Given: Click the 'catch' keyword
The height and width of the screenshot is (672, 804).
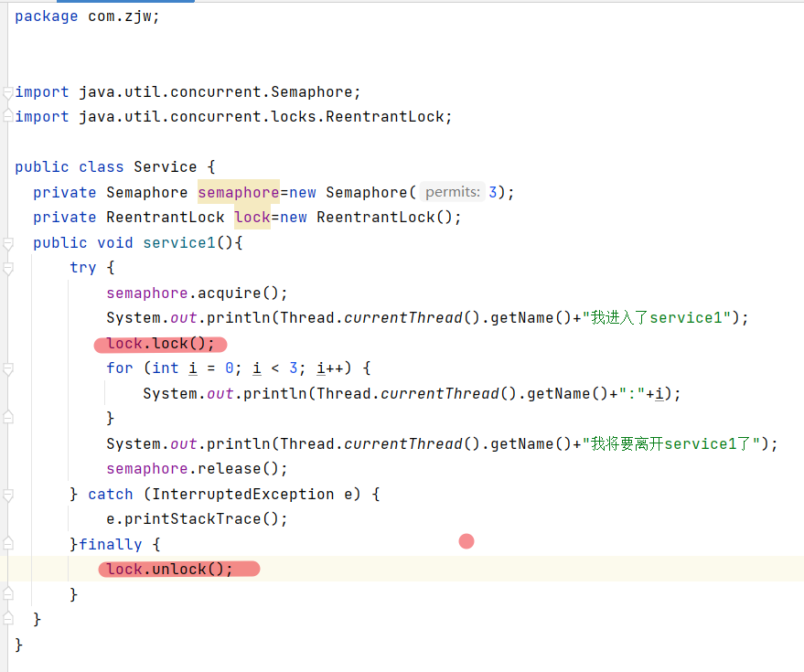Looking at the screenshot, I should [111, 494].
